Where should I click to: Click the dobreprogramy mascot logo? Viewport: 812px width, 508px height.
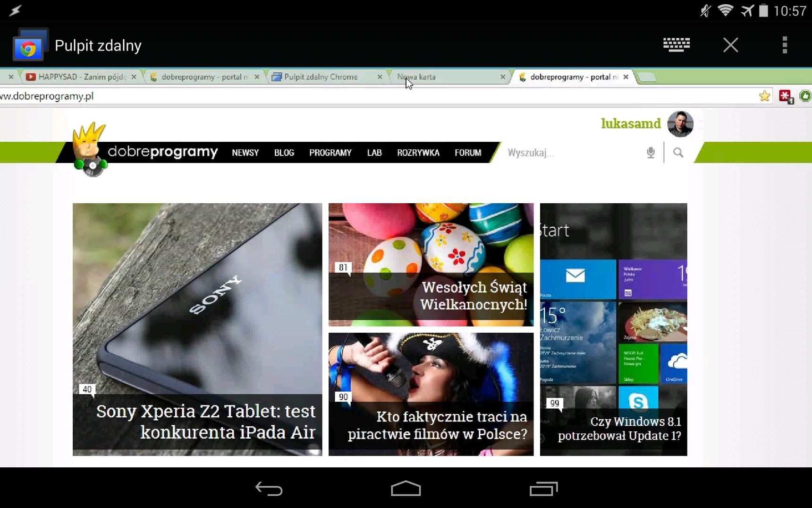click(x=90, y=149)
